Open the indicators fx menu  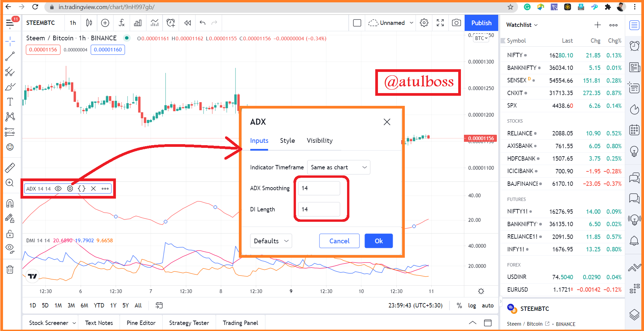122,23
